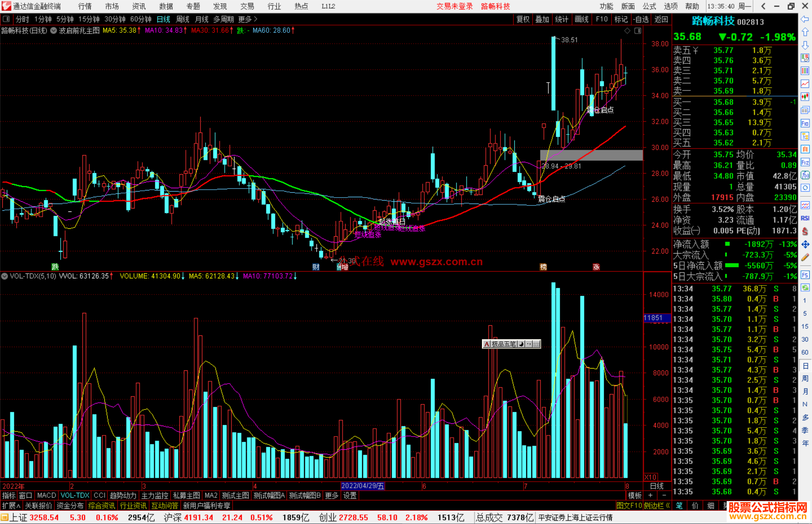
Task: Click the 交易未登录 link
Action: click(454, 6)
